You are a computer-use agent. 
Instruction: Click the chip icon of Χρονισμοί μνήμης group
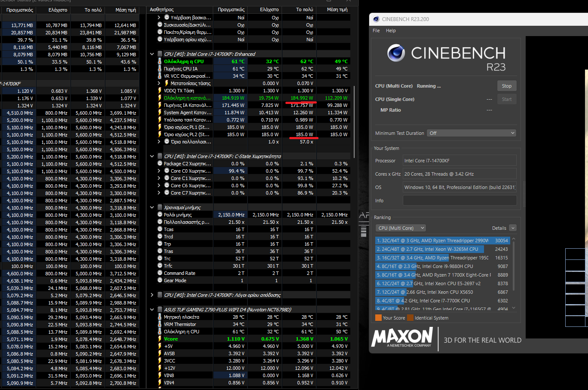tap(160, 207)
